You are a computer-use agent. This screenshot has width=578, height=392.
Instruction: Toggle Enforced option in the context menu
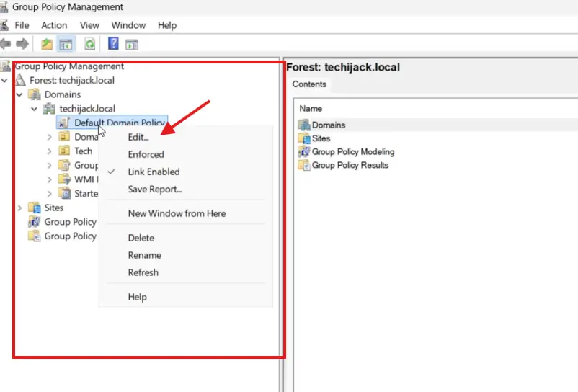(146, 154)
